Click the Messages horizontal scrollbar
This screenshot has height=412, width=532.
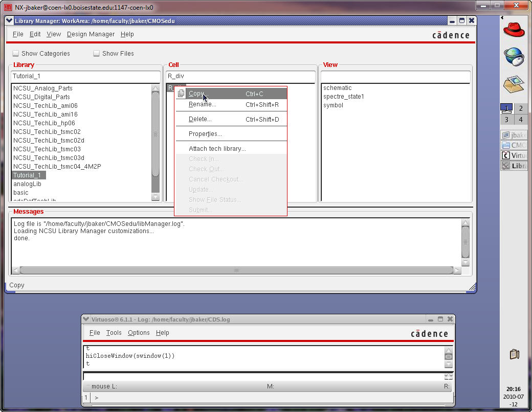(x=236, y=270)
